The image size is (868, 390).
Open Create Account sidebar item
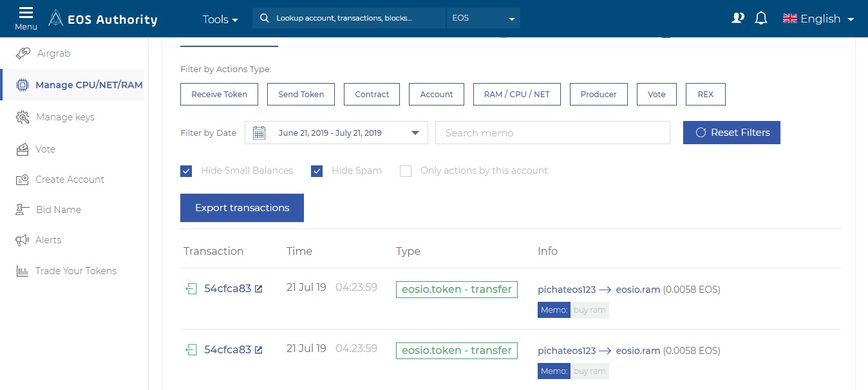70,180
